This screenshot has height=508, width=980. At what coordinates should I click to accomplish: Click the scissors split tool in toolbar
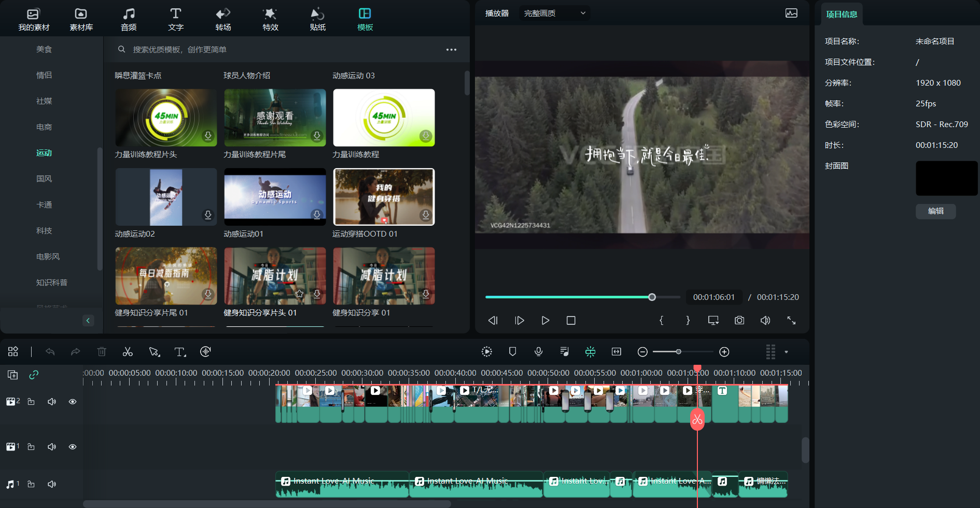[x=128, y=352]
